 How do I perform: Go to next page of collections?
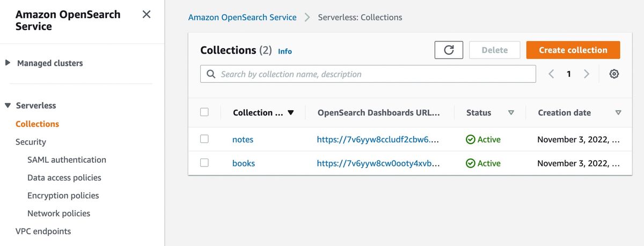click(587, 74)
